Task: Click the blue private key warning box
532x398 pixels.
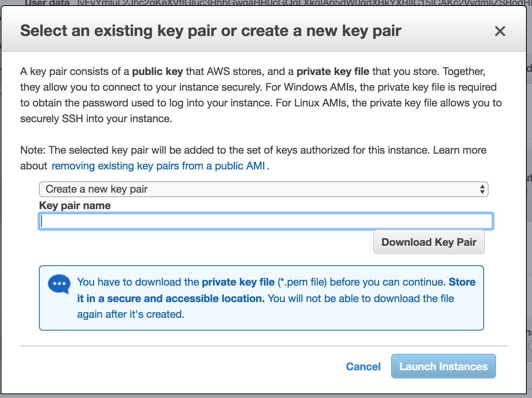Action: click(262, 298)
